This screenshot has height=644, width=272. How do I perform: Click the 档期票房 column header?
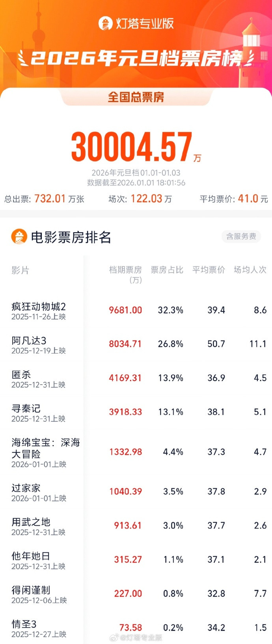pyautogui.click(x=125, y=270)
